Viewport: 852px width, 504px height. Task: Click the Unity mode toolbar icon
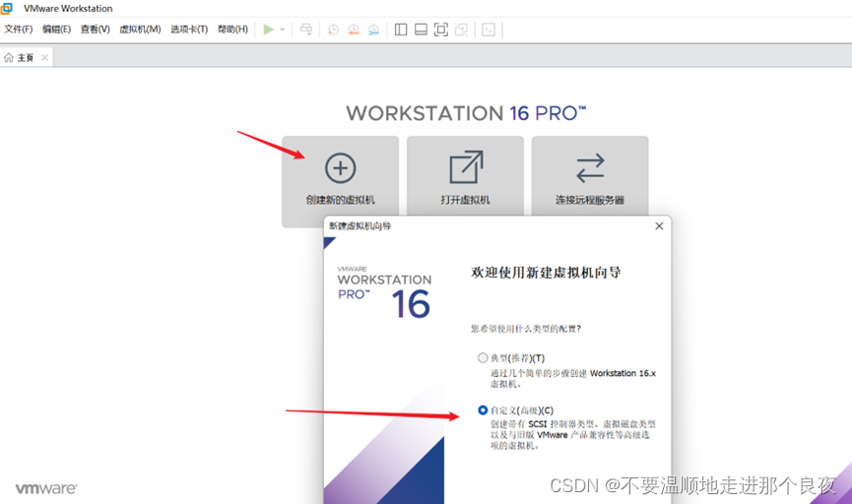click(x=461, y=30)
